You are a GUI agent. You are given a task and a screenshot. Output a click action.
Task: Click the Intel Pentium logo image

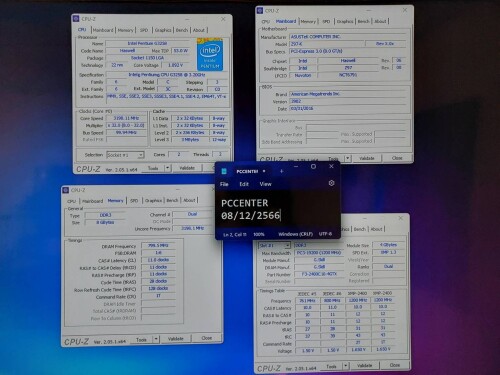tap(210, 55)
